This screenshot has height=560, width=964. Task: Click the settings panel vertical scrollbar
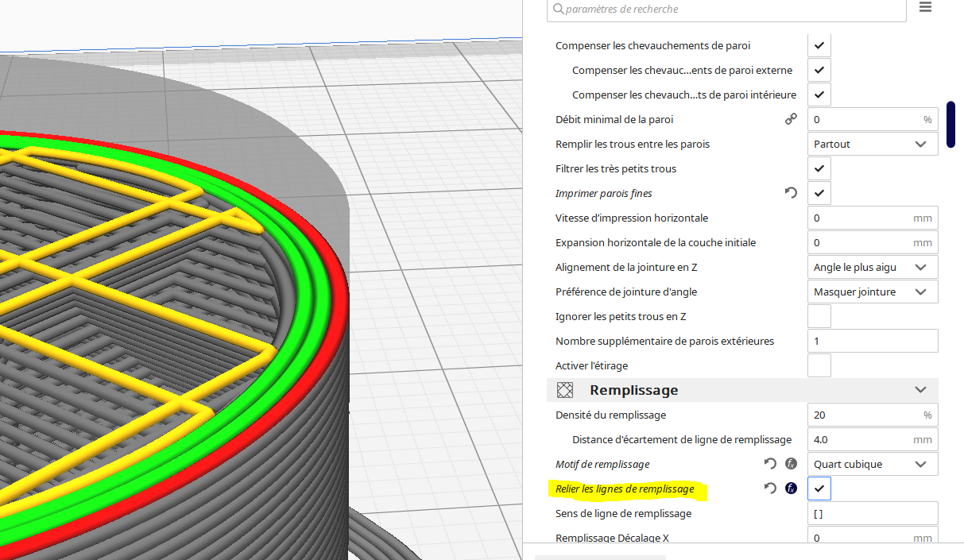950,124
